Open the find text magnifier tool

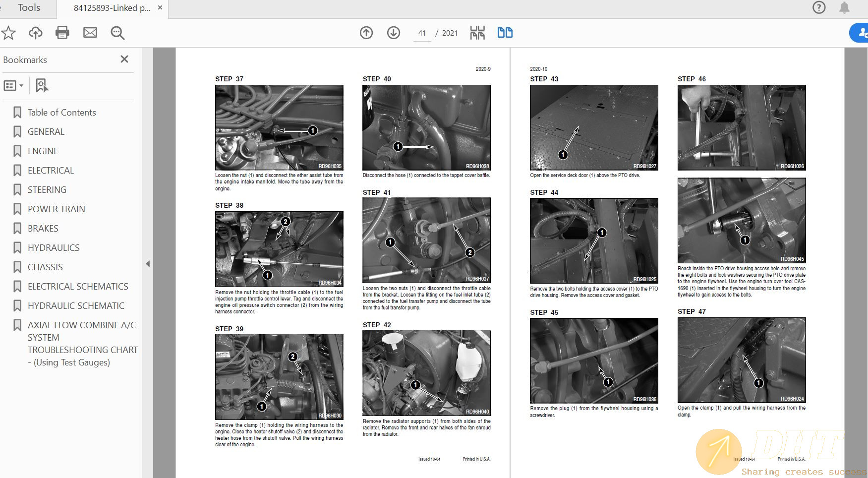tap(117, 33)
